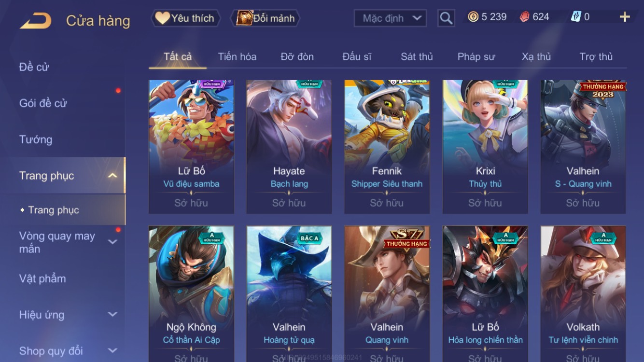The height and width of the screenshot is (362, 644).
Task: Open Tướng in the sidebar
Action: (x=36, y=139)
